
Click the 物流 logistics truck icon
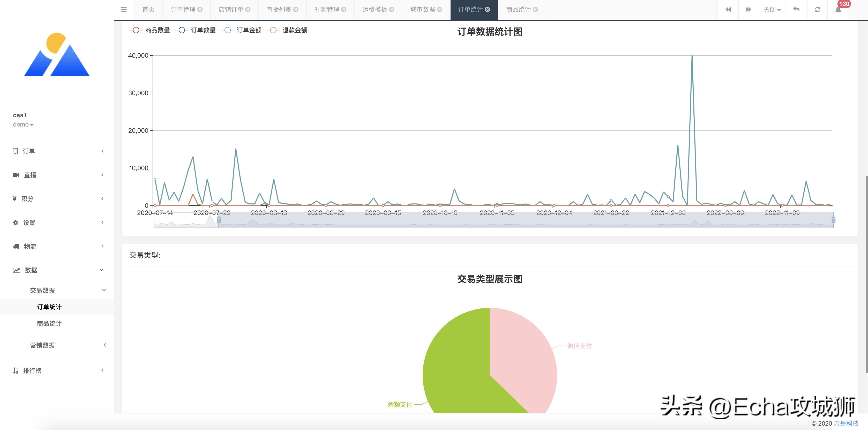15,246
